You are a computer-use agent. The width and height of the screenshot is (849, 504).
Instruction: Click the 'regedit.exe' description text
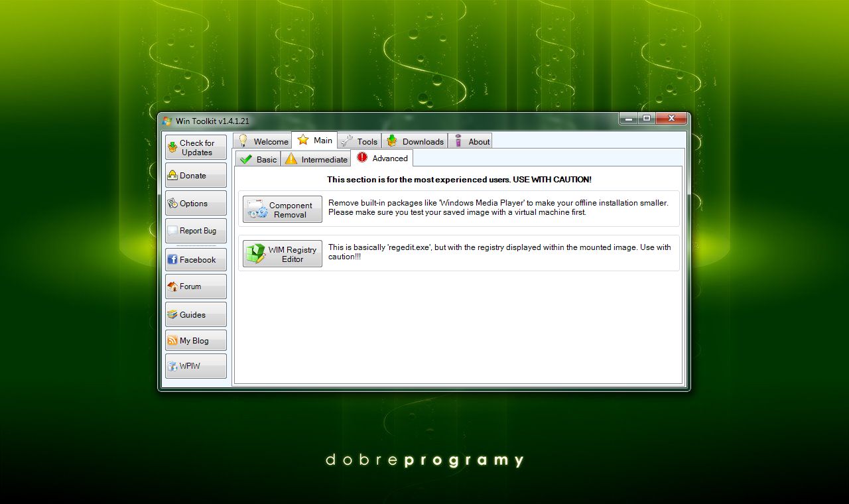pyautogui.click(x=499, y=252)
